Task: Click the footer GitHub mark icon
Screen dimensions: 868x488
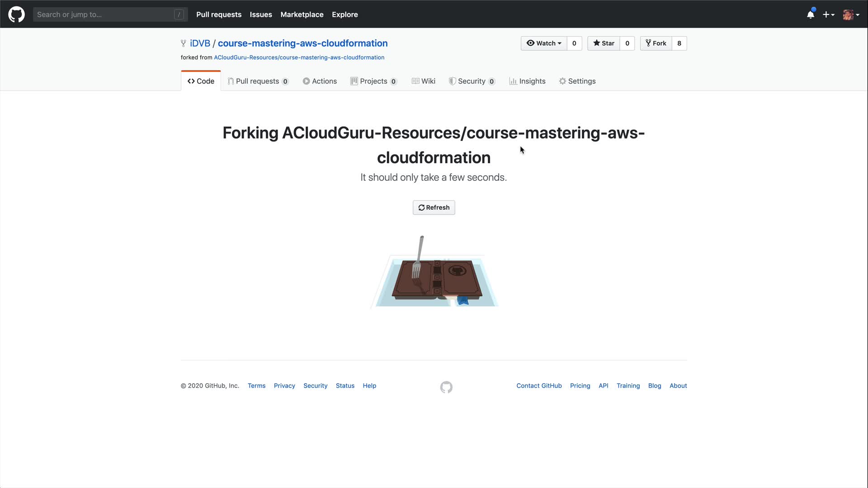Action: (446, 387)
